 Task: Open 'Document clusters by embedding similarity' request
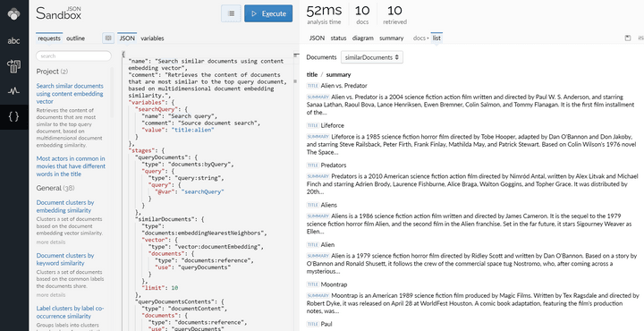[65, 206]
